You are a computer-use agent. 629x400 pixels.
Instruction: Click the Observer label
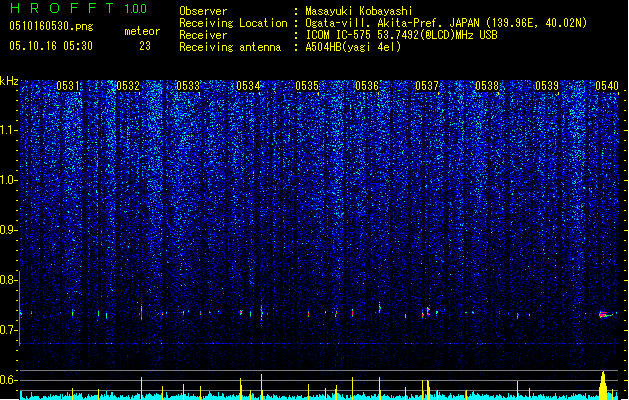click(x=203, y=11)
